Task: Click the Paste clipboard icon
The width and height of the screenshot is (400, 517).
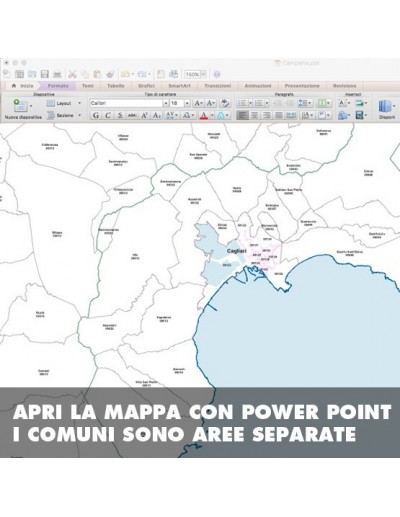Action: coord(97,74)
